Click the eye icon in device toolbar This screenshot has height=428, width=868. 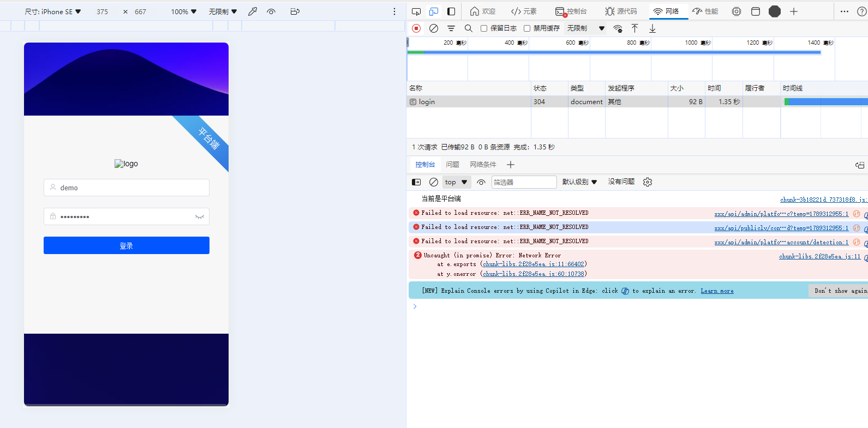tap(271, 11)
